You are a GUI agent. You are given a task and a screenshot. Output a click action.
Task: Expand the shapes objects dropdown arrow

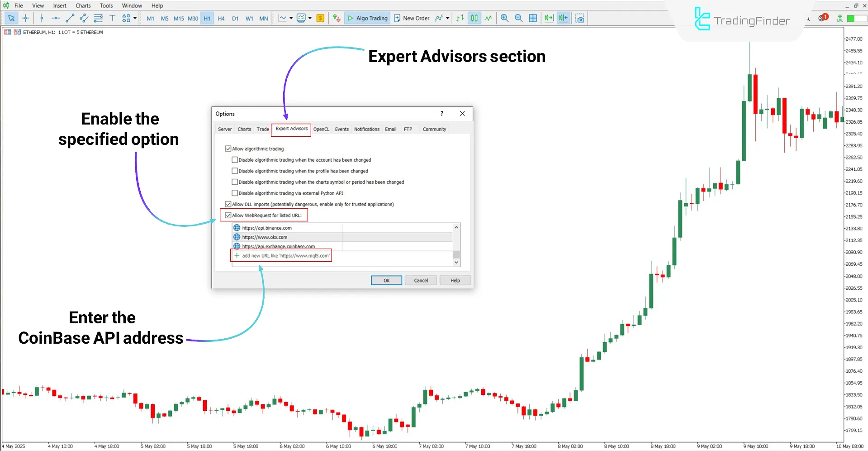pos(135,18)
